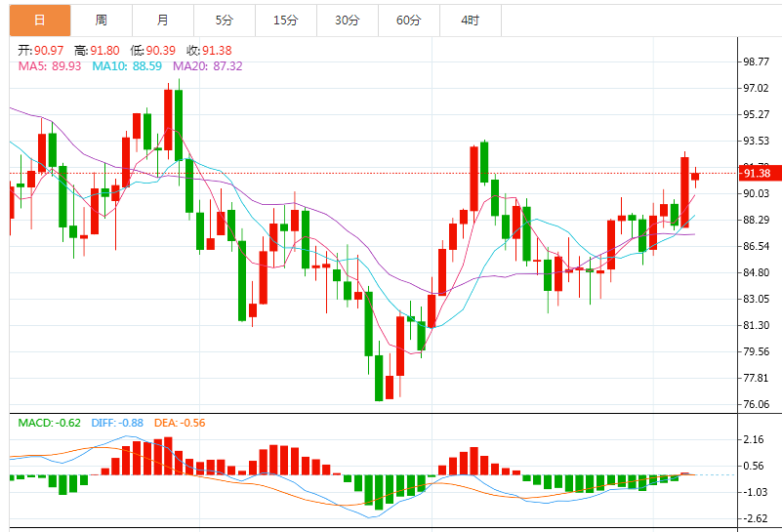Click the 76.06 price axis label
The height and width of the screenshot is (532, 782).
coord(756,404)
